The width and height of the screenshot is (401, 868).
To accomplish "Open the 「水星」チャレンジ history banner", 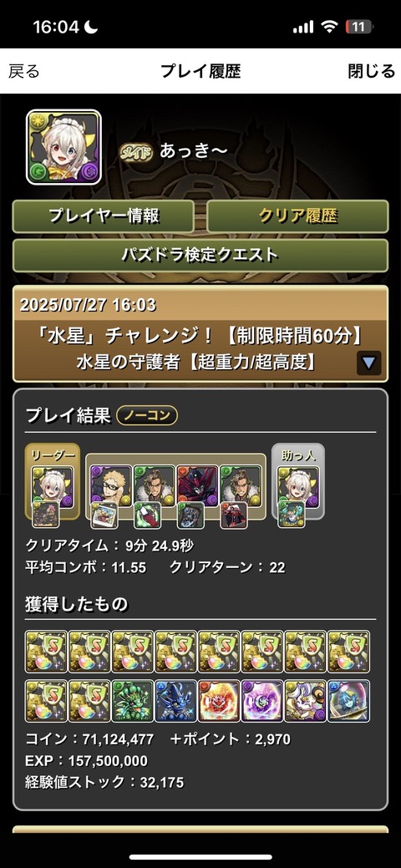I will (x=200, y=334).
